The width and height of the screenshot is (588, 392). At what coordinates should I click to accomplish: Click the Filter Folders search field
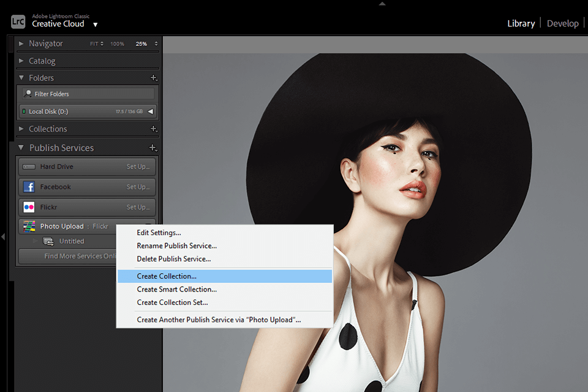click(88, 94)
